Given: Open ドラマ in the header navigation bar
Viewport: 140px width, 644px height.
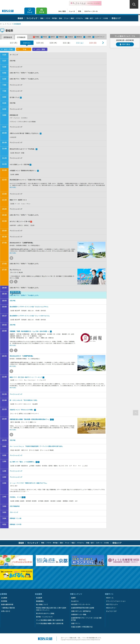Looking at the screenshot, I should [x=48, y=18].
